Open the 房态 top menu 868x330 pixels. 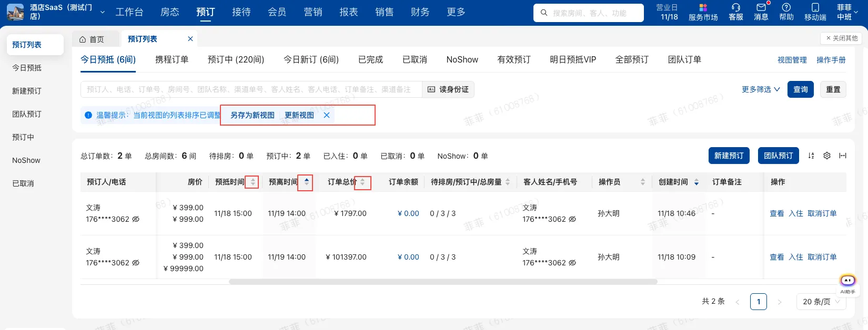point(170,12)
